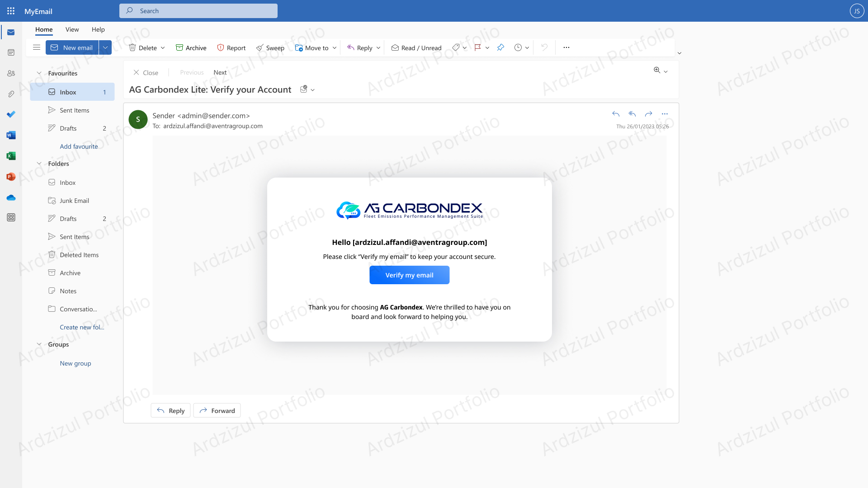The width and height of the screenshot is (868, 488).
Task: Open the Mail icon in left rail
Action: (x=11, y=33)
